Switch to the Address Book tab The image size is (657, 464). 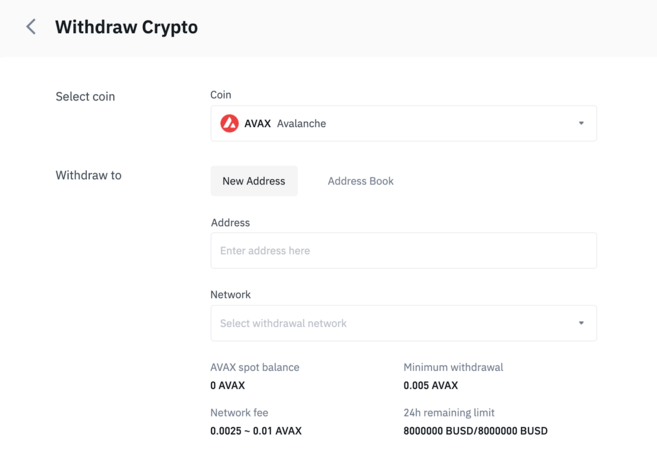(x=360, y=181)
